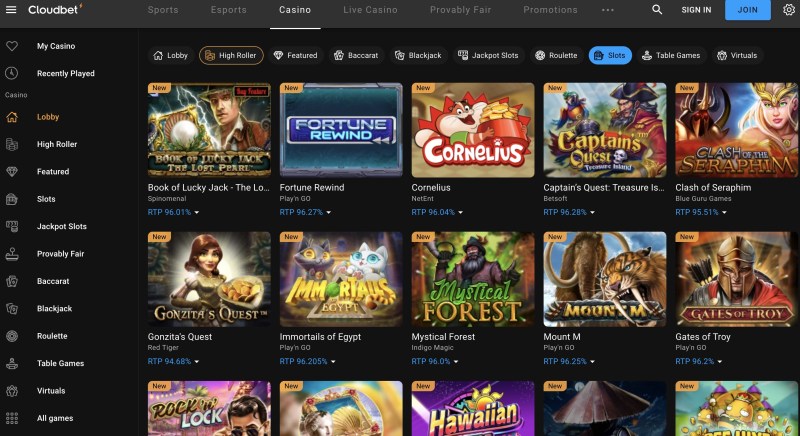Click the Clash of Seraphim title link
The image size is (800, 436).
713,188
